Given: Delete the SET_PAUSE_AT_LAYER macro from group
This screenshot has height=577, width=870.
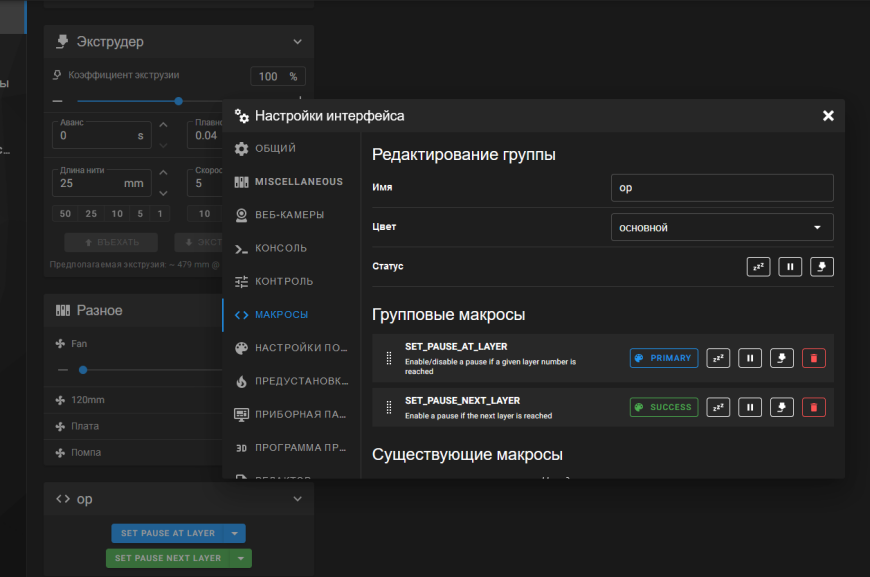Looking at the screenshot, I should pos(813,358).
